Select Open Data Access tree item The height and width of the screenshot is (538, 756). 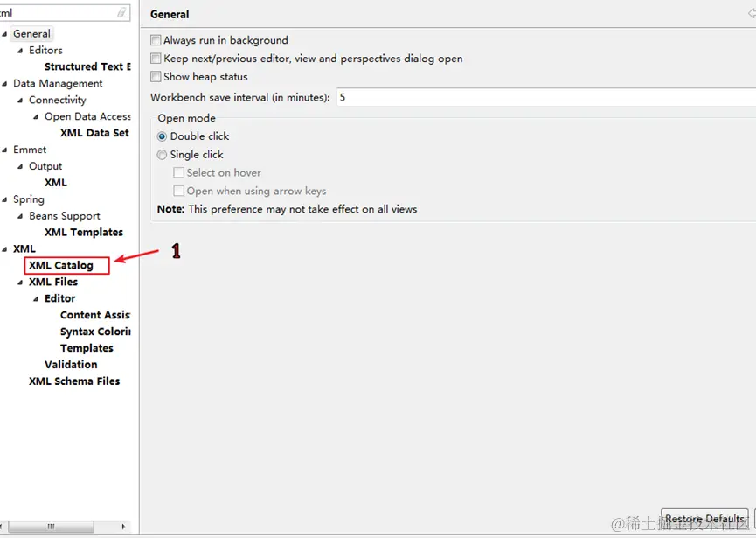[x=87, y=116]
